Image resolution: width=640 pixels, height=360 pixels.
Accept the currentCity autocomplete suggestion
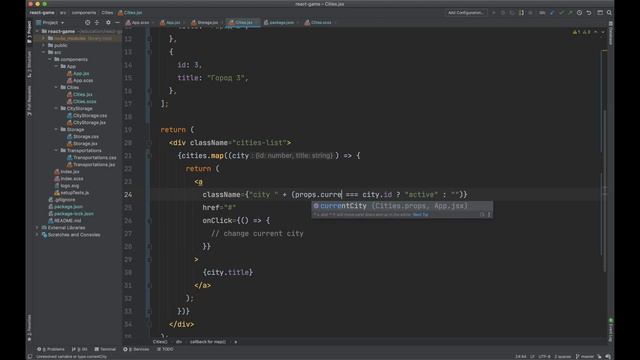tap(402, 206)
